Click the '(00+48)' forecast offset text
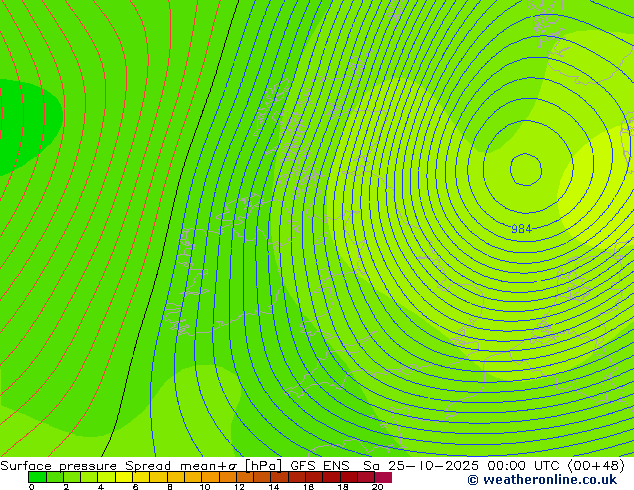This screenshot has width=634, height=490. click(596, 466)
